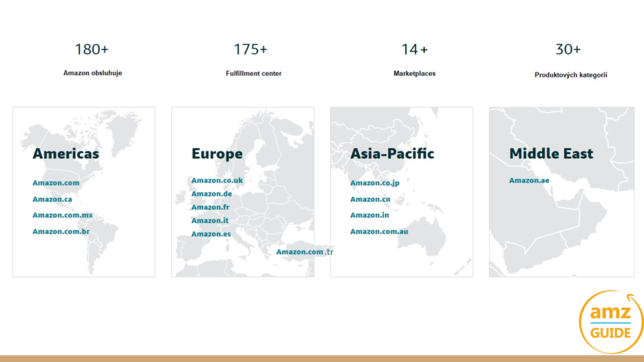
Task: Open the Amazon.es link
Action: (211, 234)
